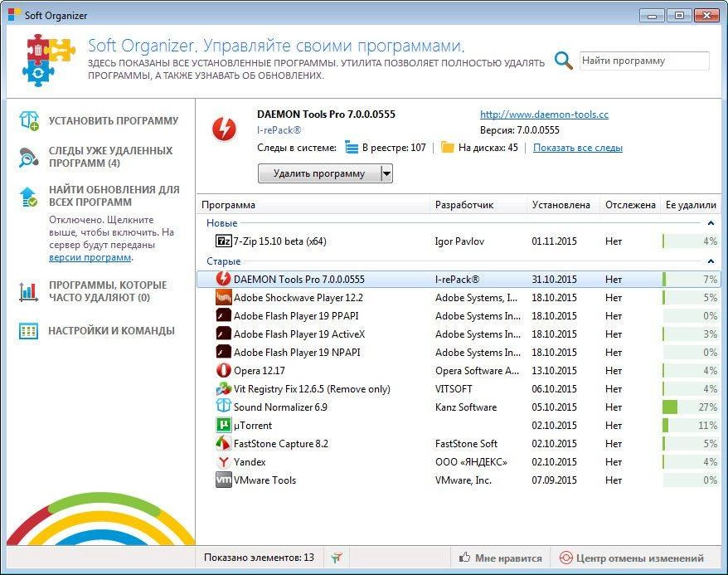Click the 27% removal bar for Sound Normalizer
This screenshot has height=575, width=728.
pos(691,407)
